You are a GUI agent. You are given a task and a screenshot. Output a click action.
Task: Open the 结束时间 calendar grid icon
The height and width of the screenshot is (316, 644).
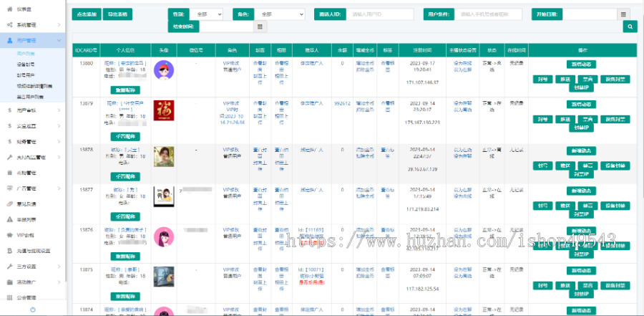click(260, 27)
